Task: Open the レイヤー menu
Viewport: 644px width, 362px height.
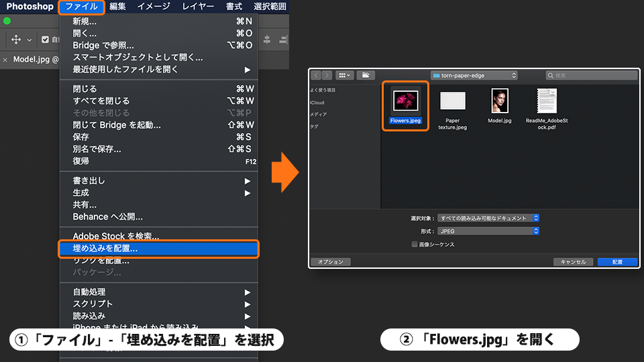Action: tap(198, 7)
